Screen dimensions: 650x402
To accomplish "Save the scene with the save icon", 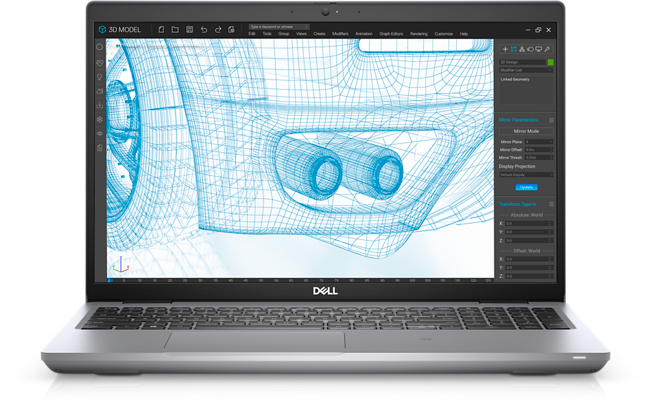I will [189, 29].
